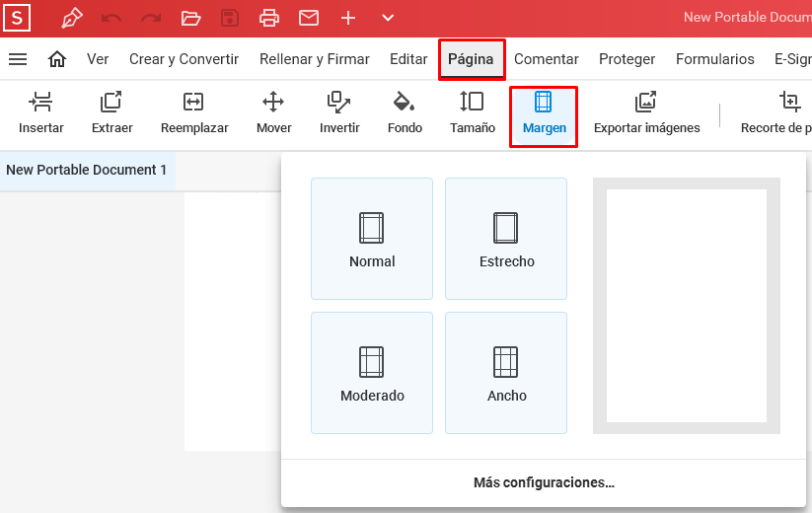Open the hamburger menu
The width and height of the screenshot is (812, 513).
[x=18, y=59]
